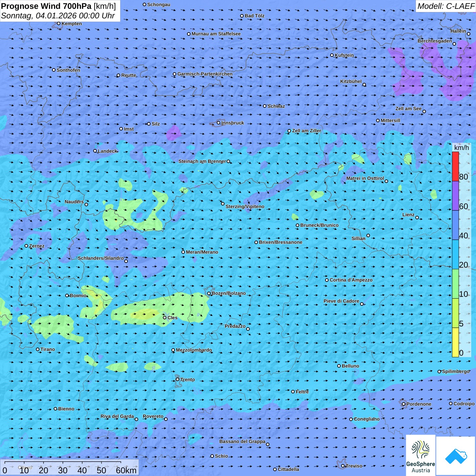Click the Spilimbergo city label
This screenshot has width=476, height=476.
click(456, 371)
